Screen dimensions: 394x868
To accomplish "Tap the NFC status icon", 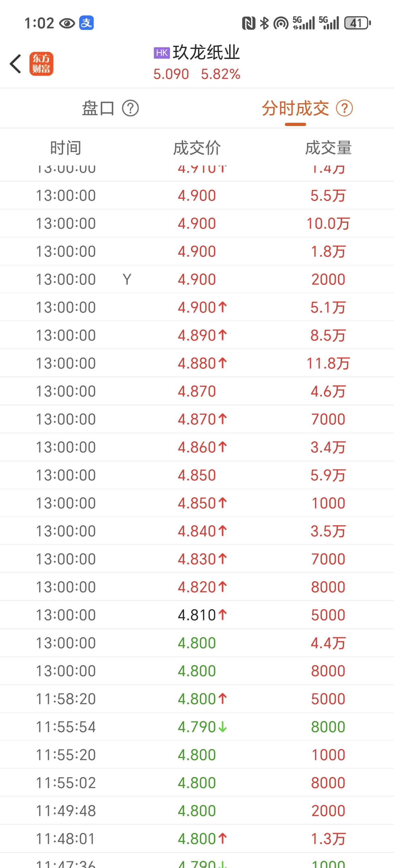I will click(249, 23).
